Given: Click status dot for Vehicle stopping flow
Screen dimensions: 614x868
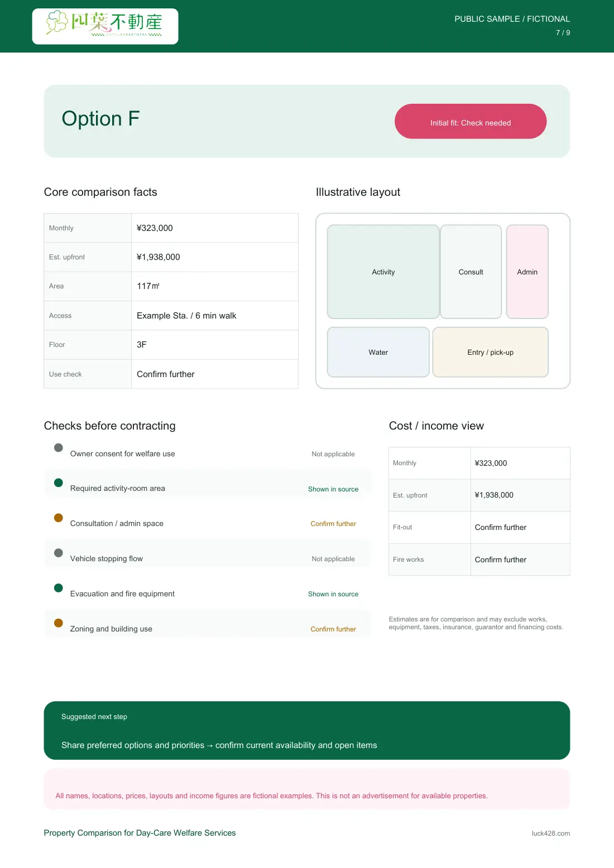Looking at the screenshot, I should coord(58,553).
